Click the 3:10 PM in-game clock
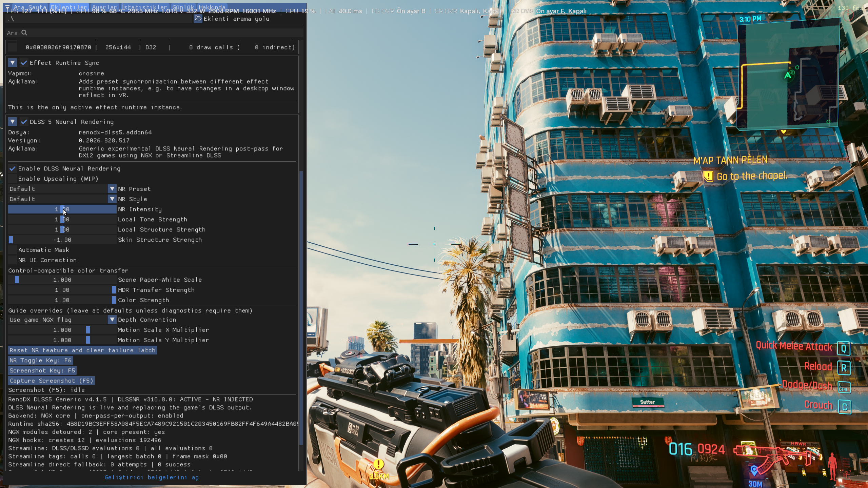The width and height of the screenshot is (868, 488). point(750,19)
